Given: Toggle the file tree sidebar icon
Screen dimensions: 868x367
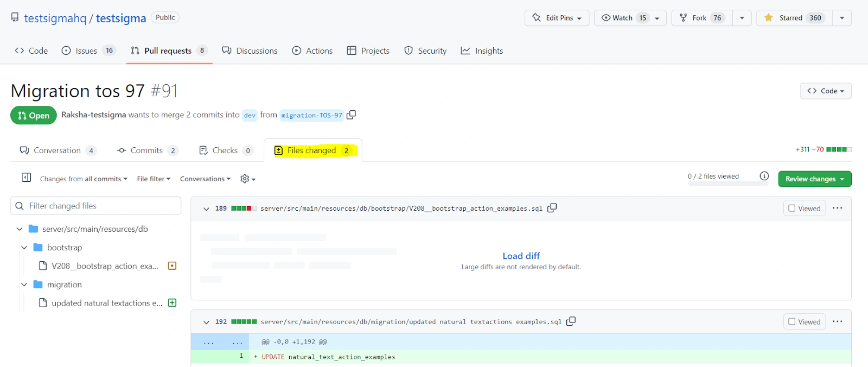Looking at the screenshot, I should (26, 178).
